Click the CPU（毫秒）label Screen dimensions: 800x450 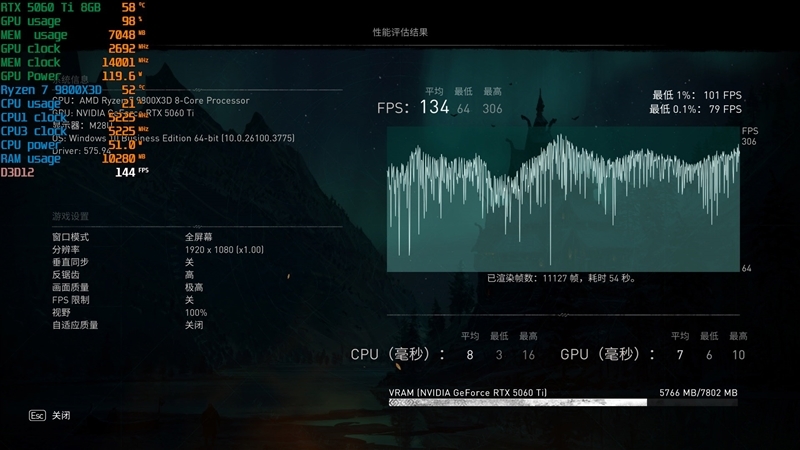(397, 354)
